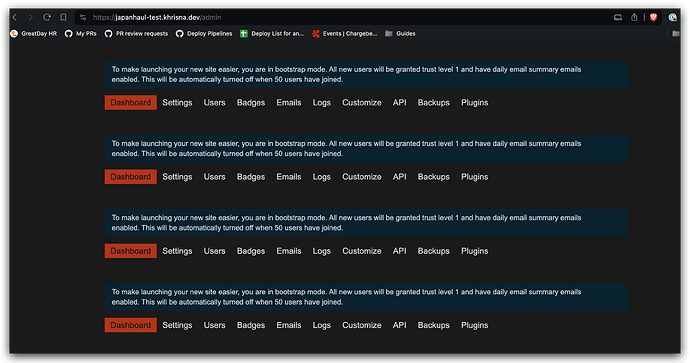690x363 pixels.
Task: Switch to Backups in the third admin nav
Action: [433, 251]
